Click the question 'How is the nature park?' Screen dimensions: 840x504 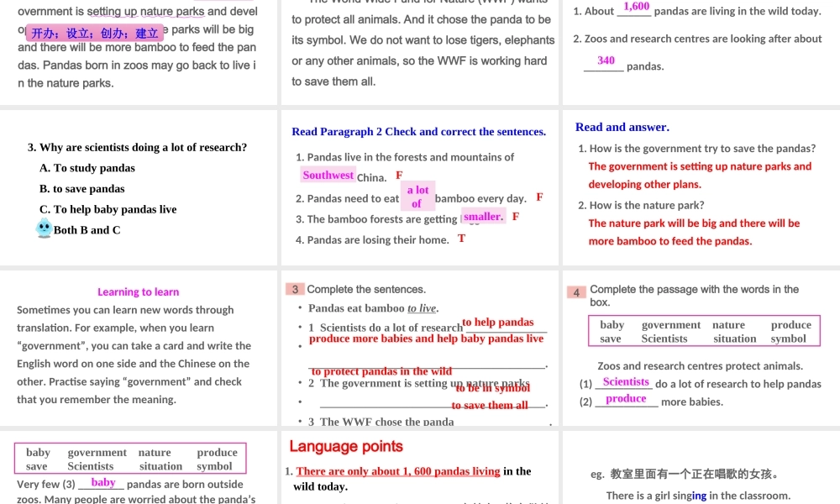(x=641, y=205)
